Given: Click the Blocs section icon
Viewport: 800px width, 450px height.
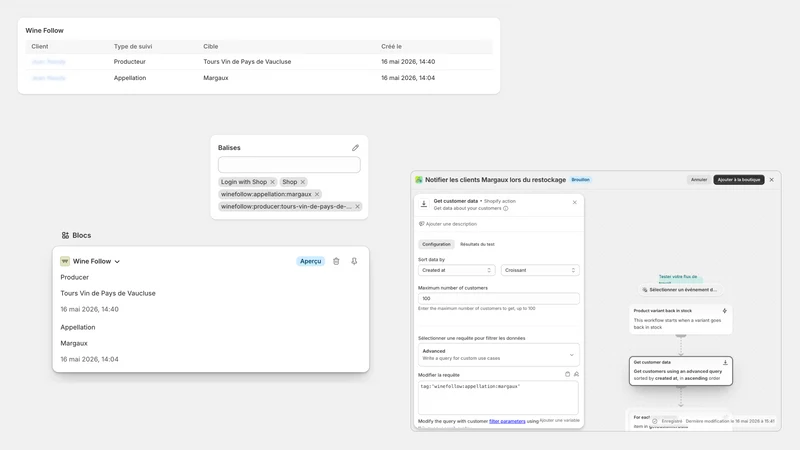Looking at the screenshot, I should [65, 235].
